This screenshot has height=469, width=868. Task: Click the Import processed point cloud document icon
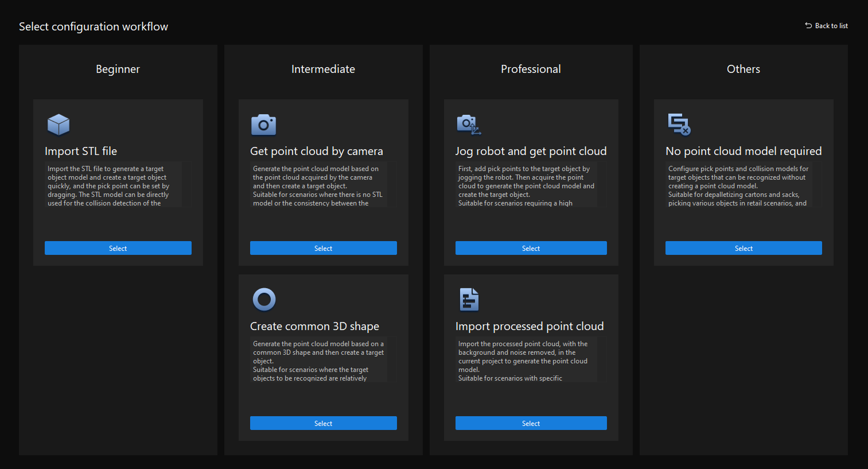(x=469, y=299)
